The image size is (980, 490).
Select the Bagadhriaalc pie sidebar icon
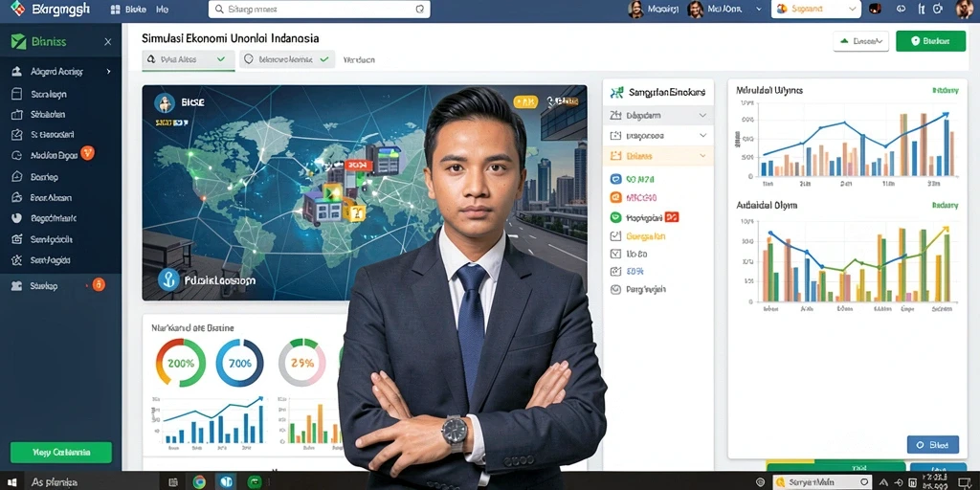point(17,218)
